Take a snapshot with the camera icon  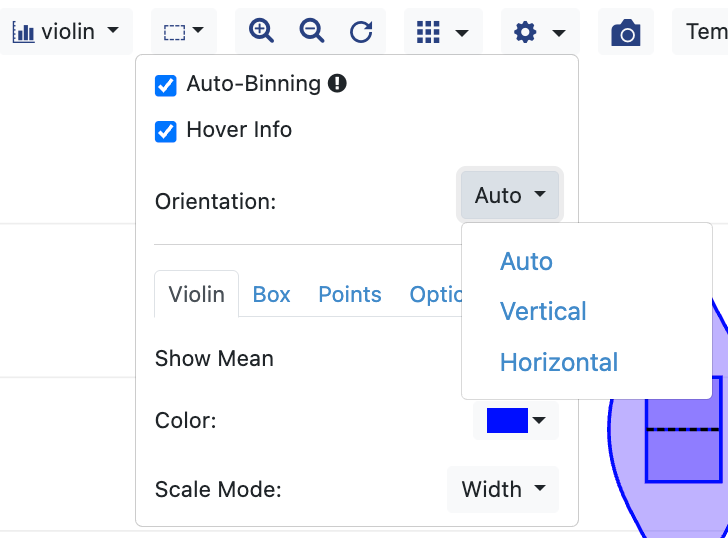[x=626, y=33]
